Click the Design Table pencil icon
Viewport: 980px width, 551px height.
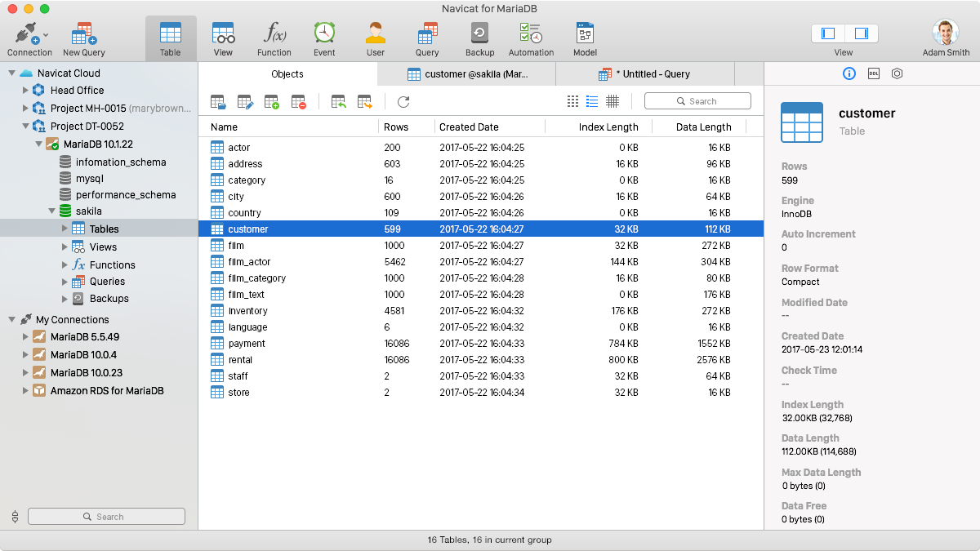coord(245,102)
